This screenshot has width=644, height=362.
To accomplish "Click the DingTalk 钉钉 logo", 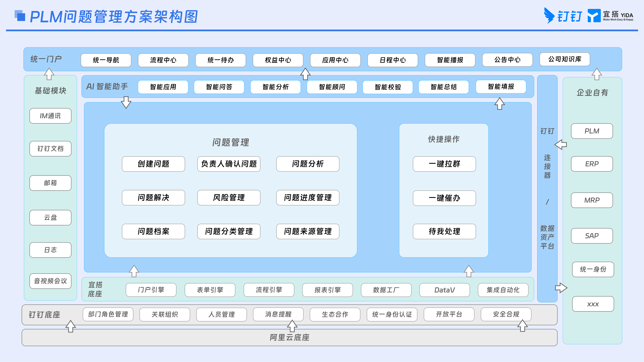I will (x=563, y=16).
